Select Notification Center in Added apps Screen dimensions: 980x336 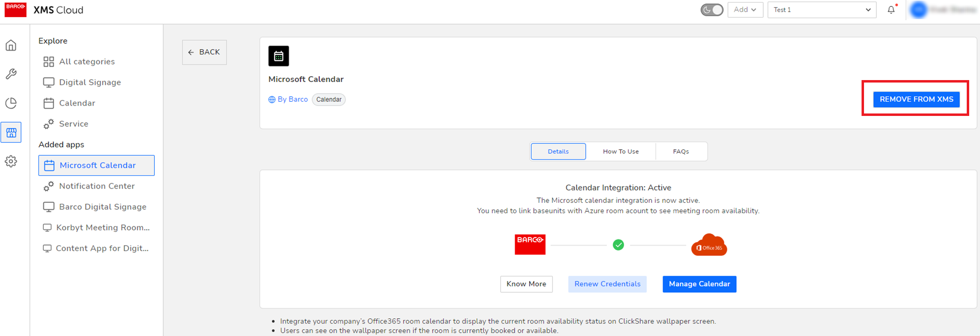coord(97,186)
